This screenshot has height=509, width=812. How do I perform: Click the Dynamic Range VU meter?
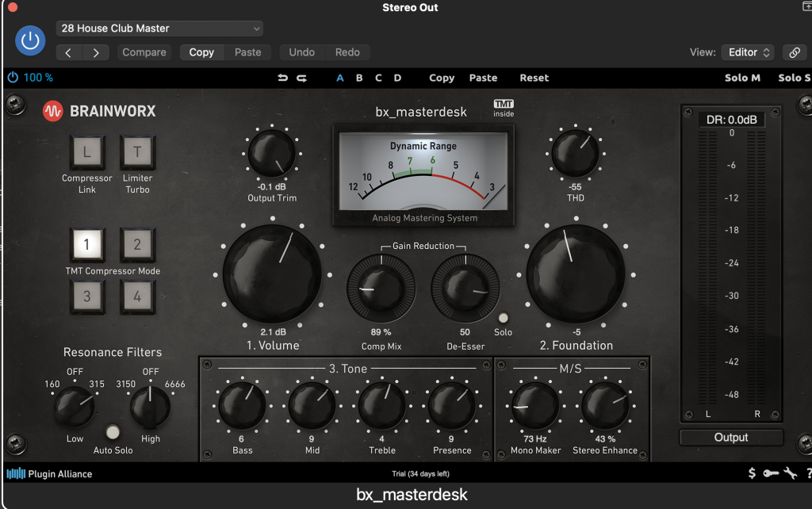click(x=423, y=175)
